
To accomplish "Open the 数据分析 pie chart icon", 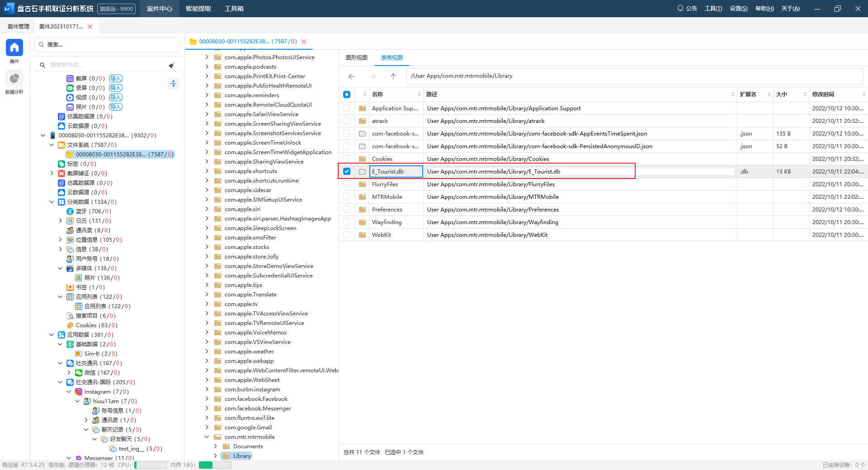I will point(14,79).
